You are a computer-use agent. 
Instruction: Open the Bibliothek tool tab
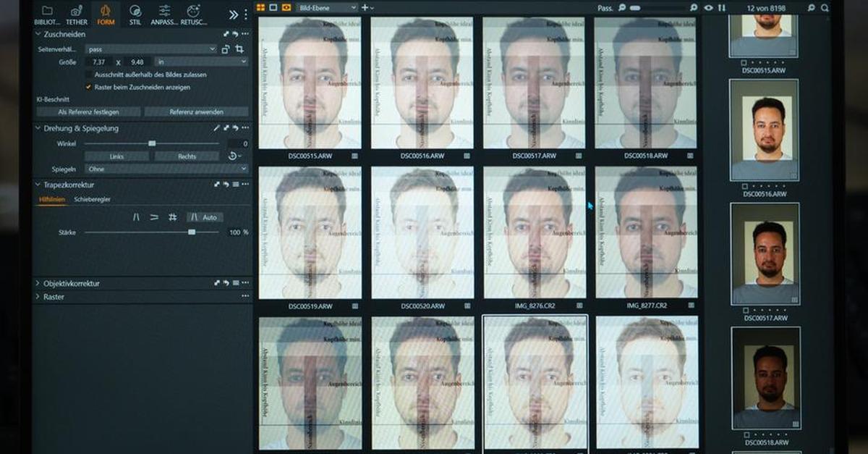(x=47, y=14)
